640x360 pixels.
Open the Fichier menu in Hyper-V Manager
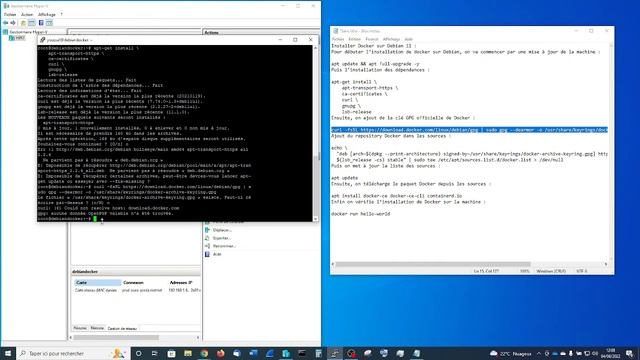click(10, 14)
